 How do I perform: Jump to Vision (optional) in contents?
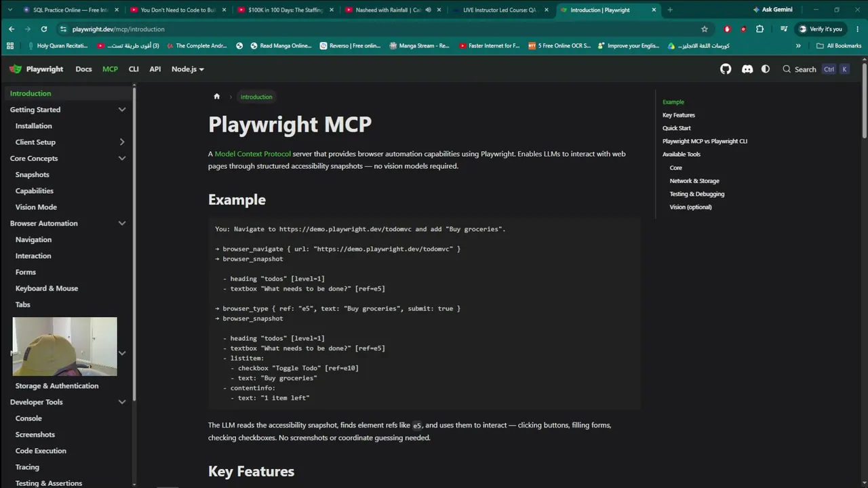[x=690, y=207]
